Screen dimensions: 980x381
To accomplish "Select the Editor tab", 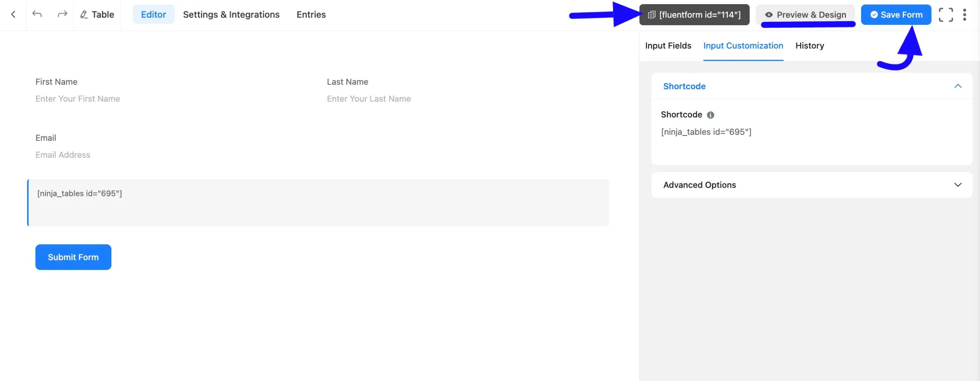I will 154,15.
